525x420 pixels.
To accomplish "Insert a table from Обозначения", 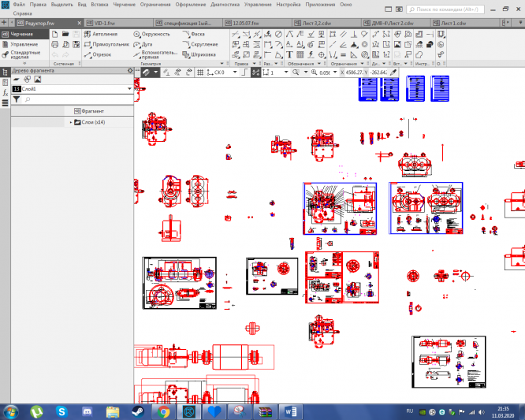I will pos(300,54).
